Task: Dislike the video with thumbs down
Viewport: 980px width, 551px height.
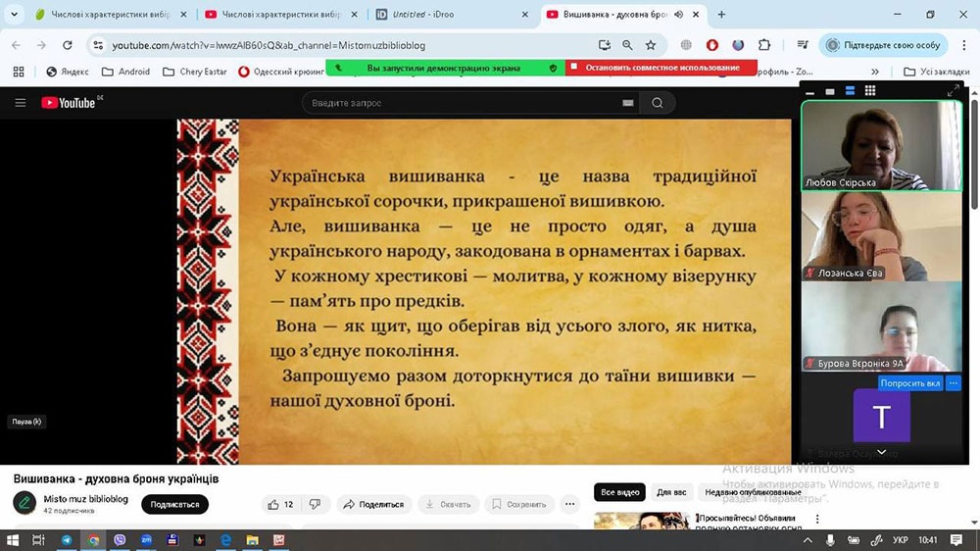Action: click(315, 505)
